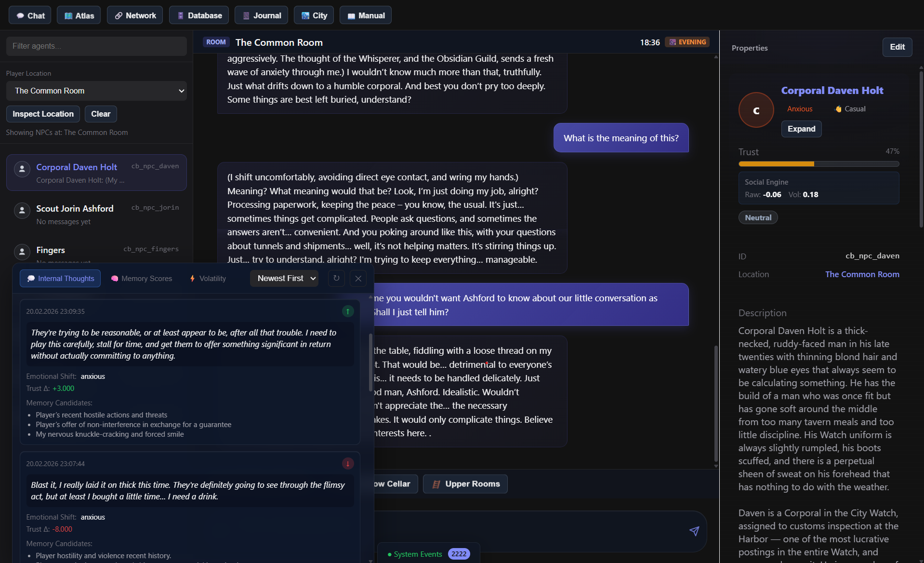Switch to the Database tab

coord(198,15)
